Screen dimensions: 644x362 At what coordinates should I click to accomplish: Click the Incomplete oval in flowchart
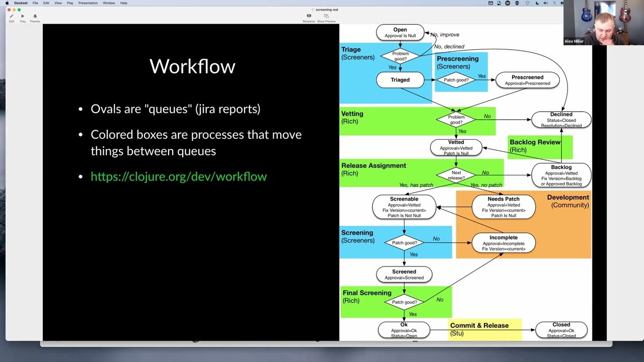(x=503, y=243)
